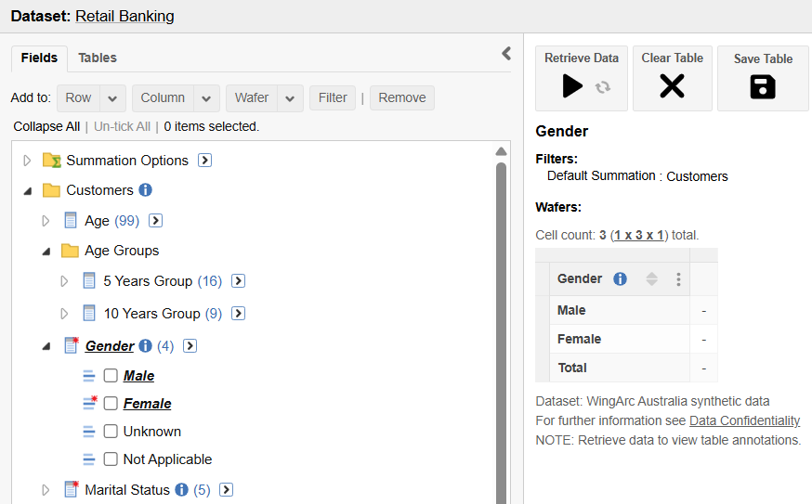Tick the Not Applicable checkbox
This screenshot has height=504, width=812.
pos(111,459)
